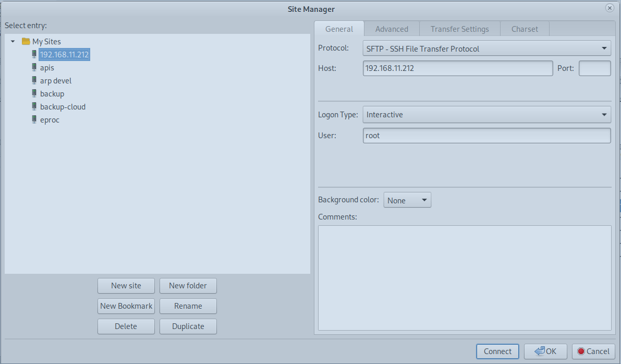The height and width of the screenshot is (364, 621).
Task: Switch to the Advanced tab
Action: 392,29
